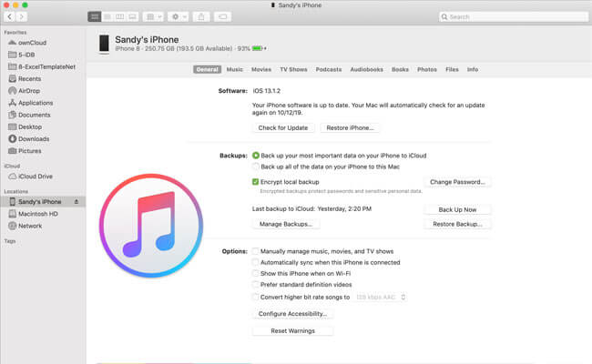Switch to list view in toolbar

pyautogui.click(x=107, y=16)
